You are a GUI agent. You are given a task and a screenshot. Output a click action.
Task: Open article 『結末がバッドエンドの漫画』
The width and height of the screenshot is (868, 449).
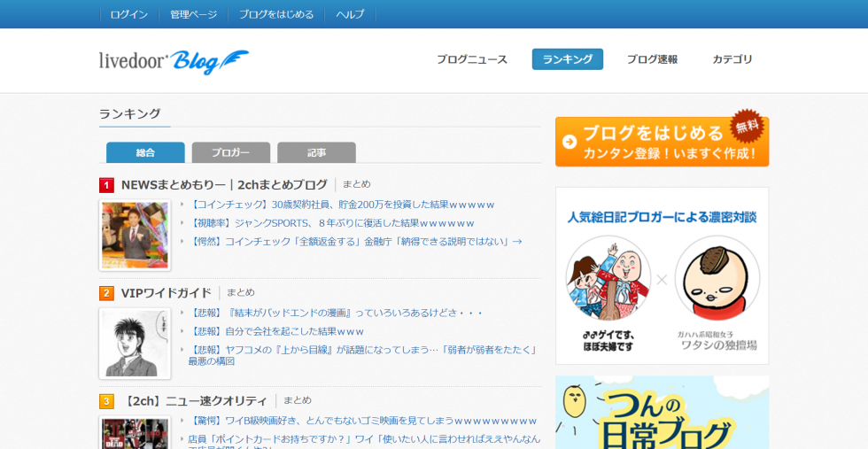[336, 313]
